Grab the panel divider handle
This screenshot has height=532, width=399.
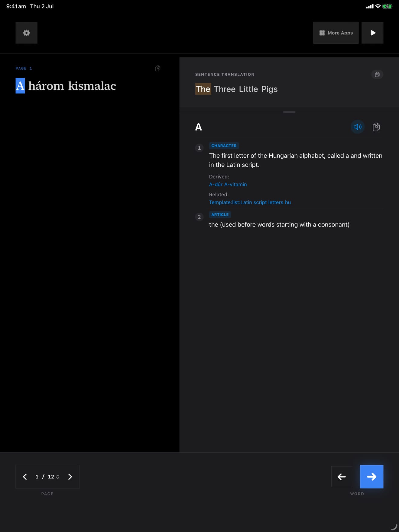click(289, 112)
